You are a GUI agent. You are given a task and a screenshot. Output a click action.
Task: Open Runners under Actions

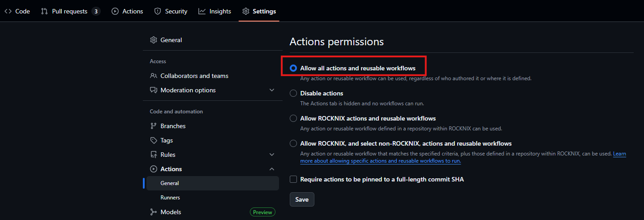click(213, 198)
